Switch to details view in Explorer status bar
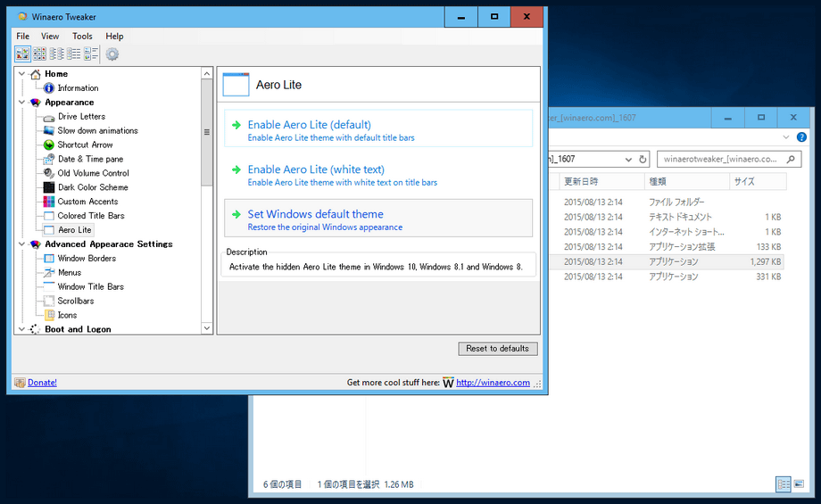The height and width of the screenshot is (504, 821). pos(784,484)
